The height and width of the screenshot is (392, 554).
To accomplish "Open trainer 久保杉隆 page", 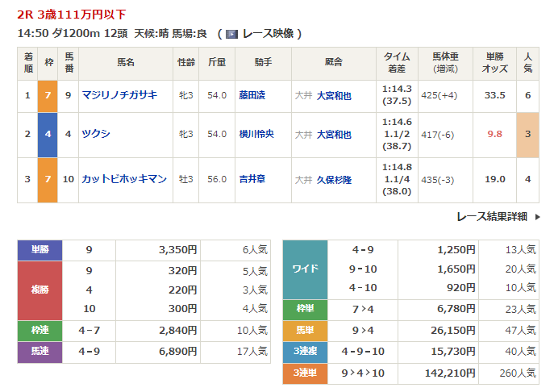I will 335,178.
